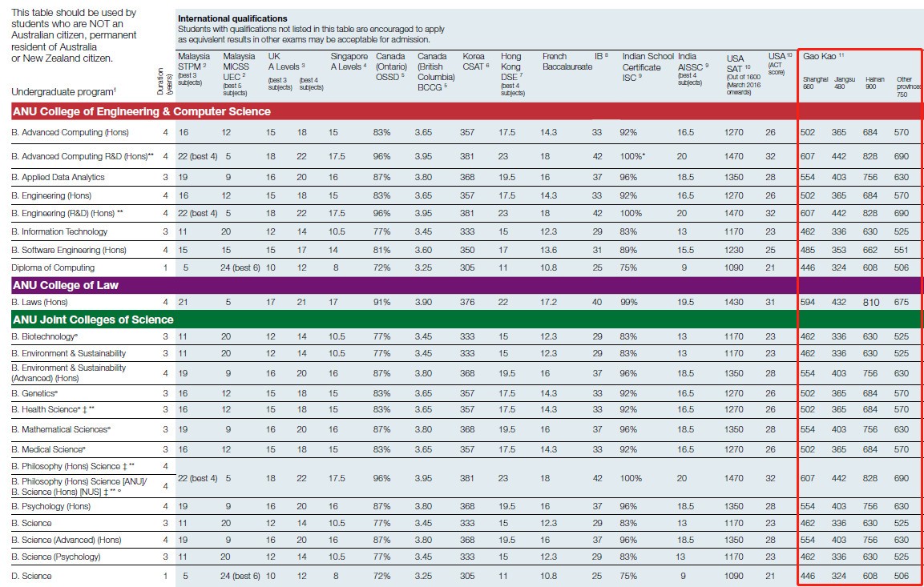
Task: Select the "B. Laws (Hons)" program name
Action: (39, 302)
